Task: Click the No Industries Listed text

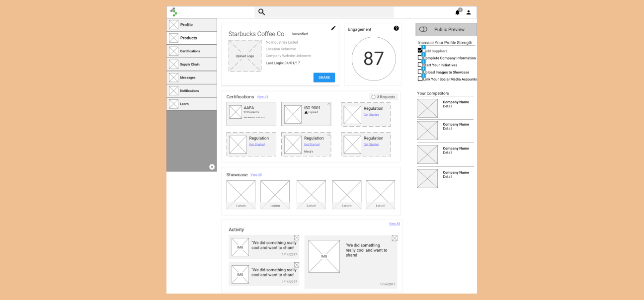Action: 282,42
